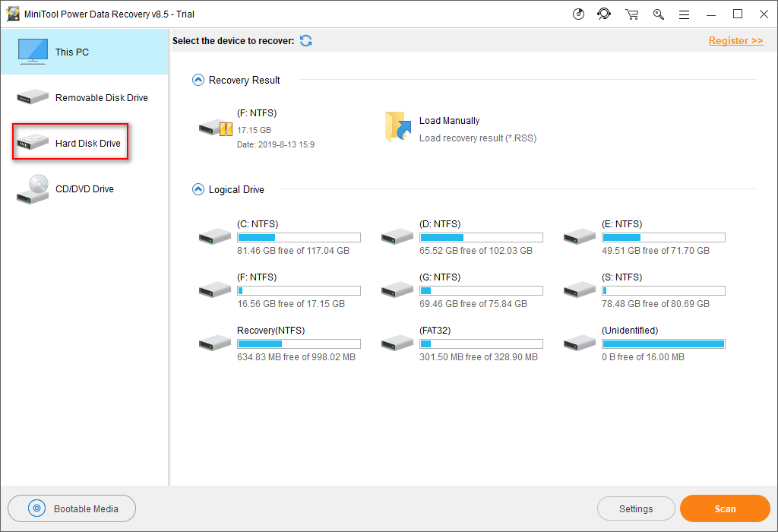
Task: Click the Bootable Media button
Action: click(72, 508)
